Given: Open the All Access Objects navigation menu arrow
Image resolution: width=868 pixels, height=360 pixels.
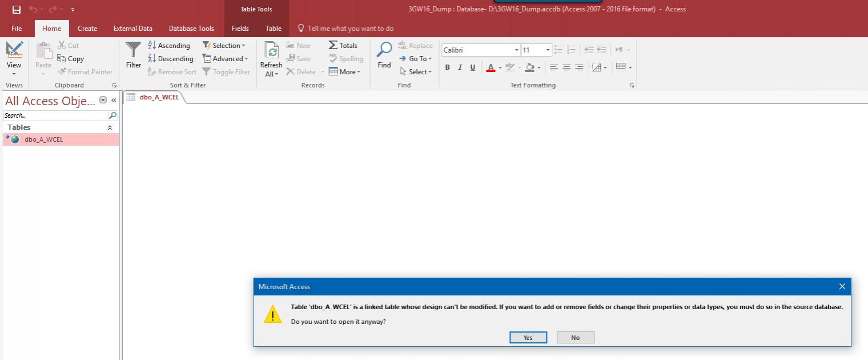Looking at the screenshot, I should tap(103, 100).
